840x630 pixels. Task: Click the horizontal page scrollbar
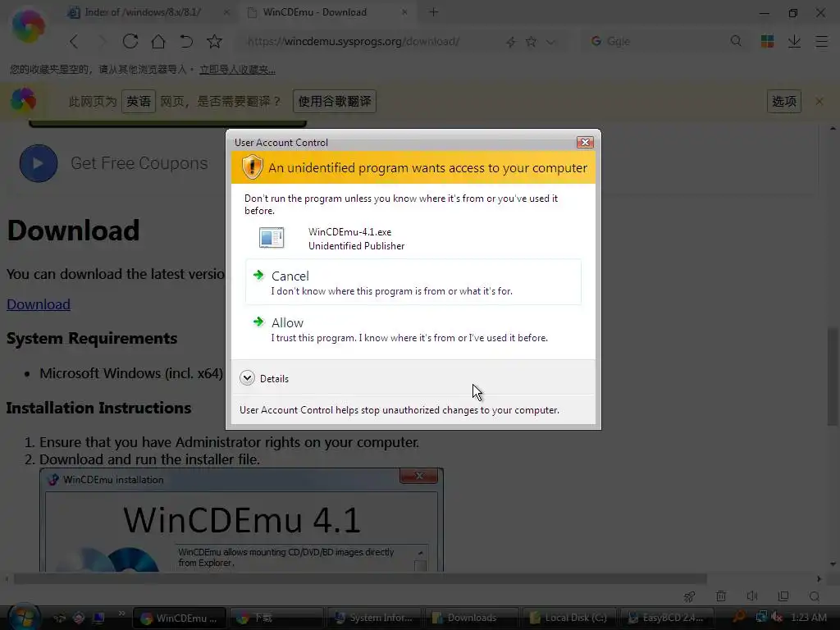coord(360,578)
